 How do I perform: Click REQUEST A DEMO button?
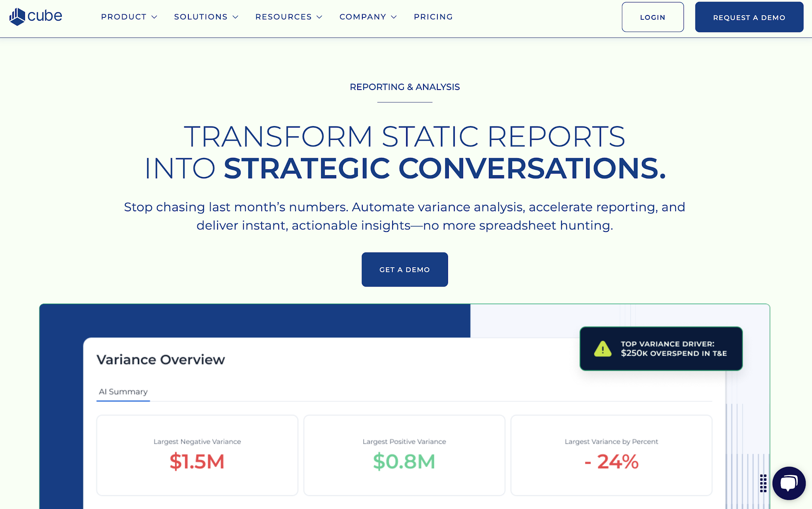click(x=749, y=17)
